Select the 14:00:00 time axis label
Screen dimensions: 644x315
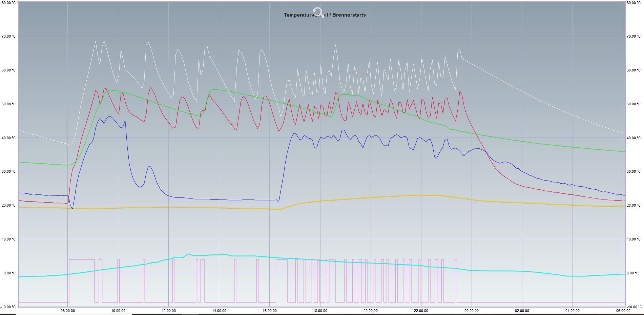[219, 311]
